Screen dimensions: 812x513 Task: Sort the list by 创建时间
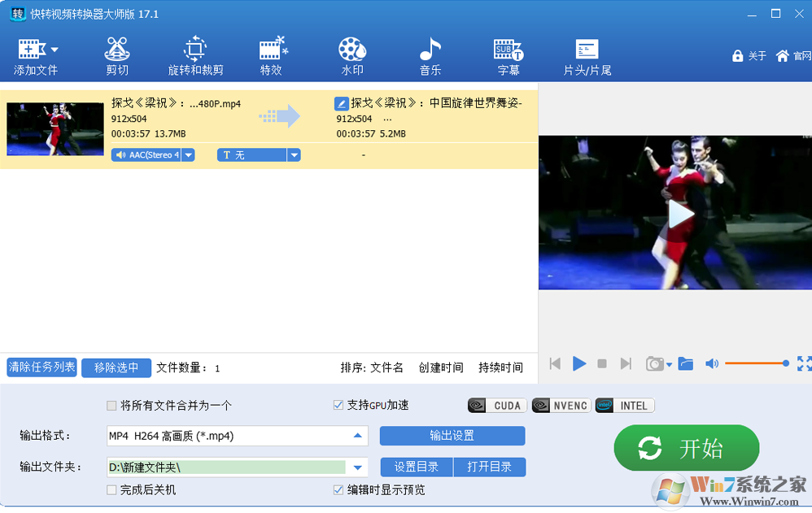point(441,367)
